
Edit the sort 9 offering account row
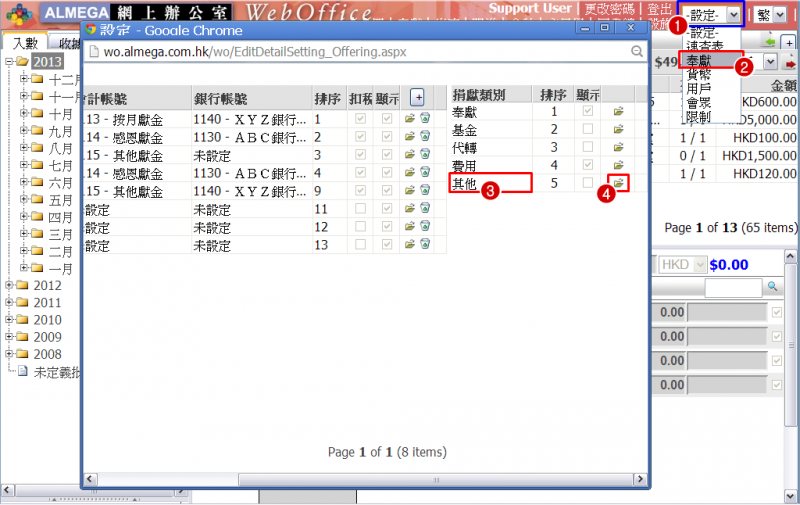tap(410, 191)
